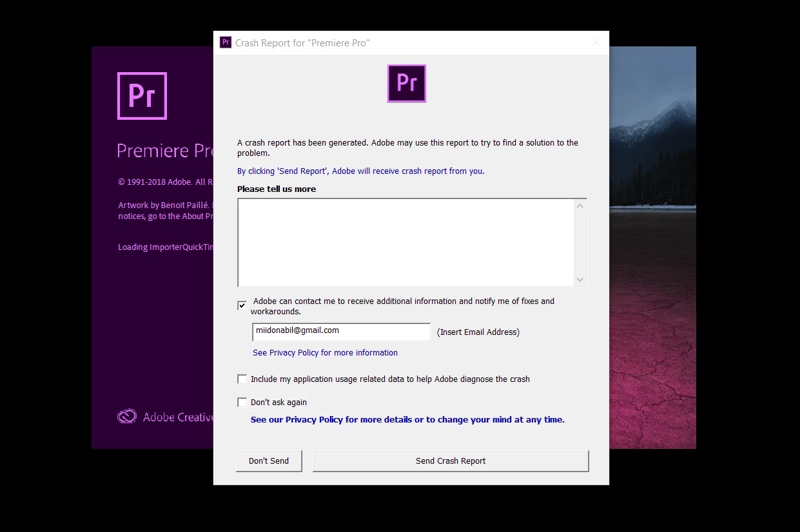Screen dimensions: 800x532
Task: Click the Pr logo on the splash screen
Action: coord(142,96)
